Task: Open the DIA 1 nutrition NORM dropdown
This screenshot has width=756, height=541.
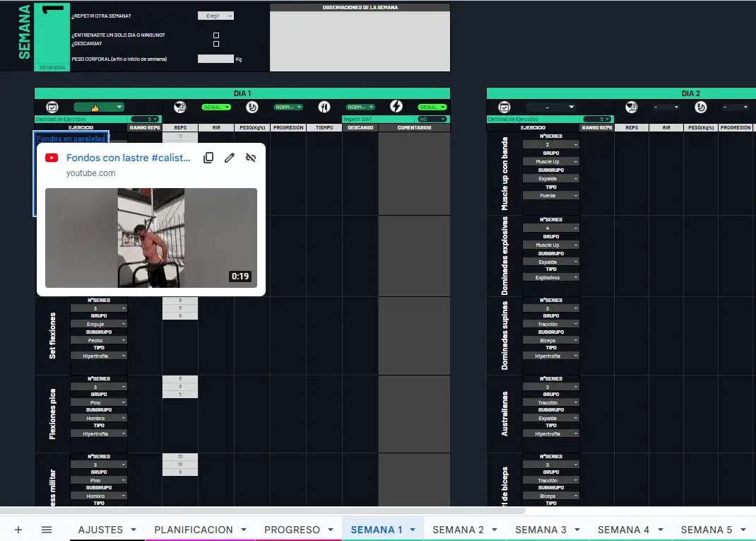Action: (x=360, y=107)
